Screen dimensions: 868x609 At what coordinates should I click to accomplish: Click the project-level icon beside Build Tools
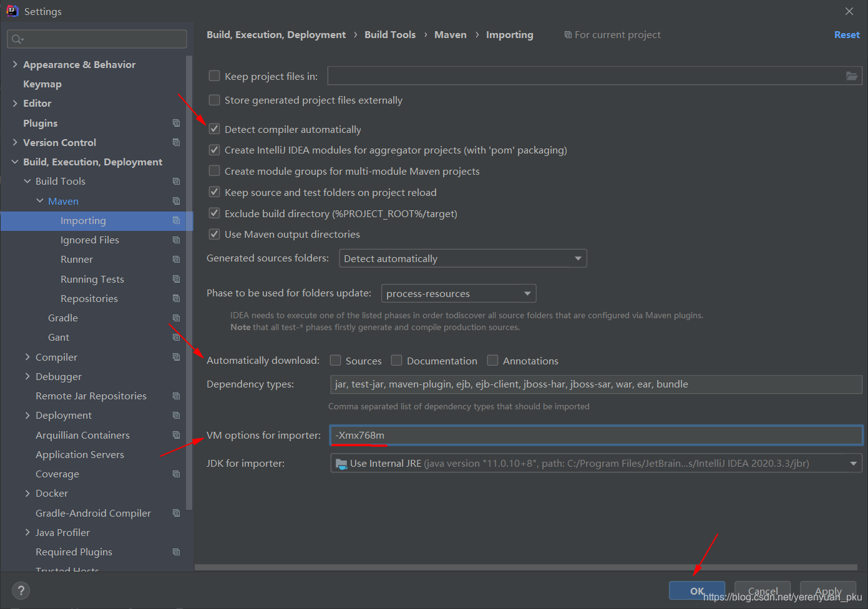click(176, 181)
